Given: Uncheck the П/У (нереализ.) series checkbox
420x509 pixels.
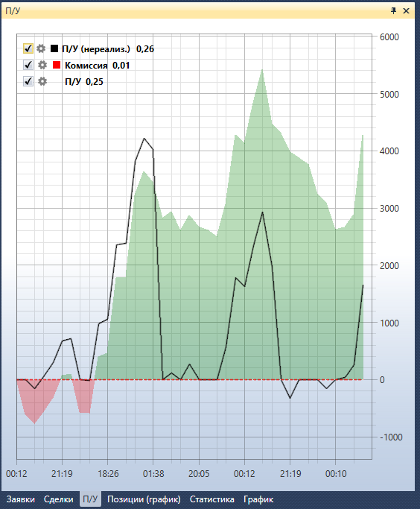Looking at the screenshot, I should pos(28,48).
